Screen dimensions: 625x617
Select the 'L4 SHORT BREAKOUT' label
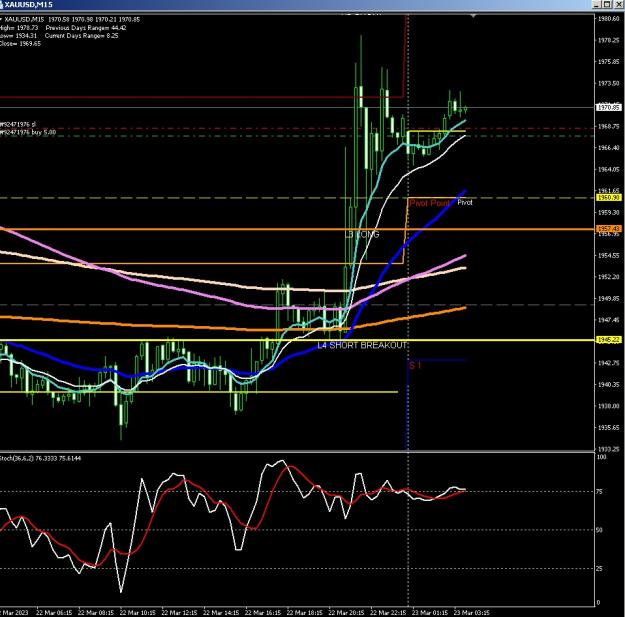[362, 345]
